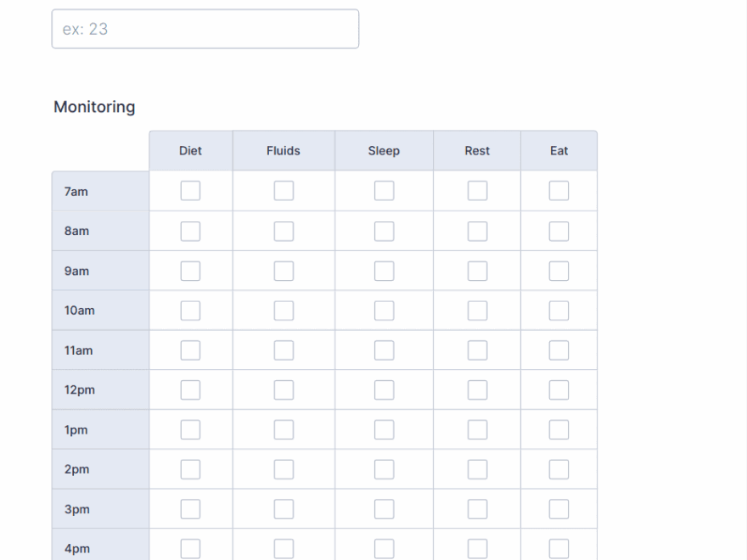
Task: Click the 10am row label
Action: click(x=80, y=311)
